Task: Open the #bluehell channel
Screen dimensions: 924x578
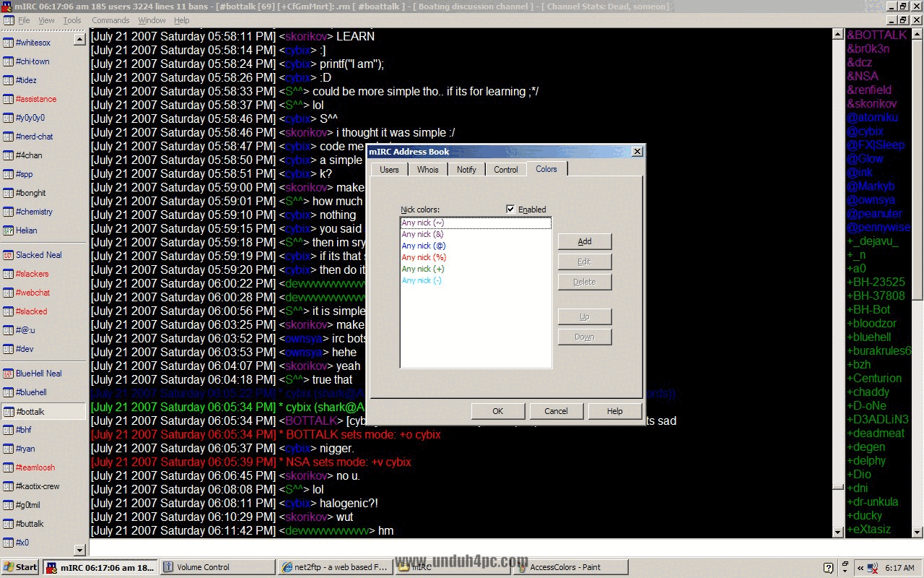Action: (43, 392)
